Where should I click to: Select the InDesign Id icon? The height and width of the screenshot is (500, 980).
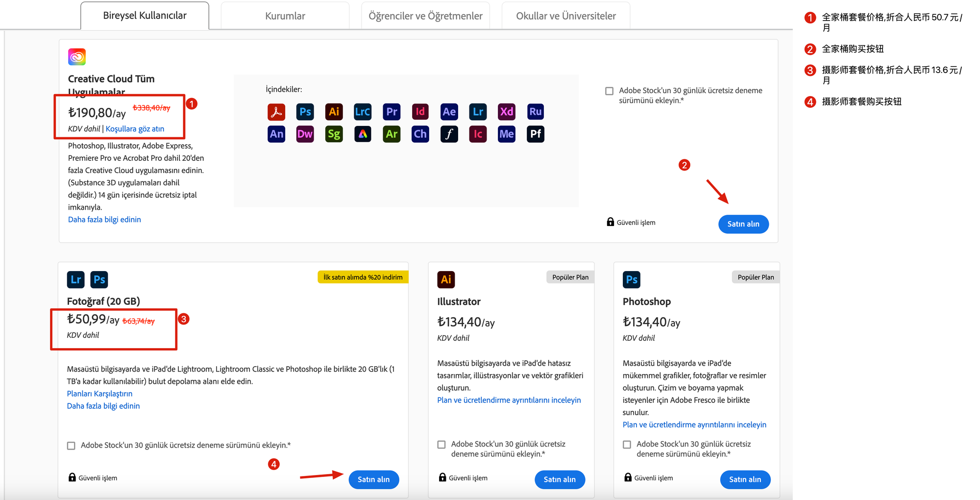420,112
